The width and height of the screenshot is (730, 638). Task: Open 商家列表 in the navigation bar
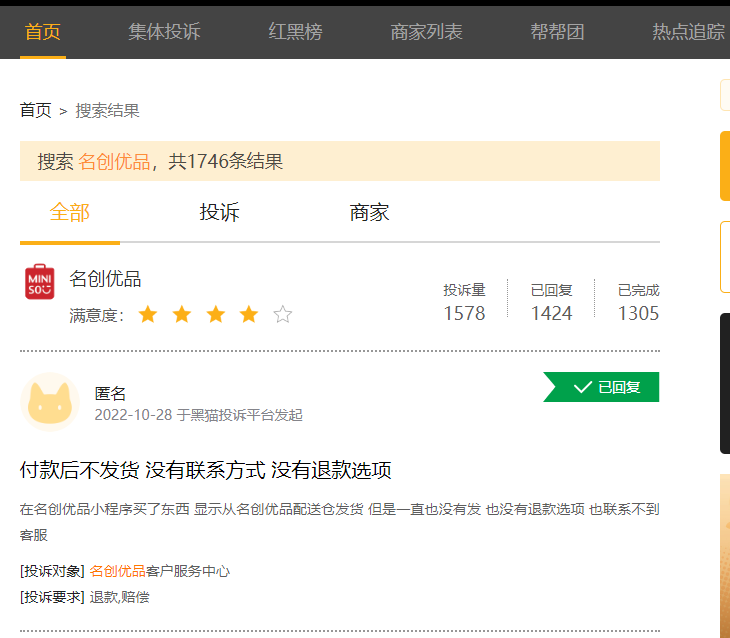point(426,31)
